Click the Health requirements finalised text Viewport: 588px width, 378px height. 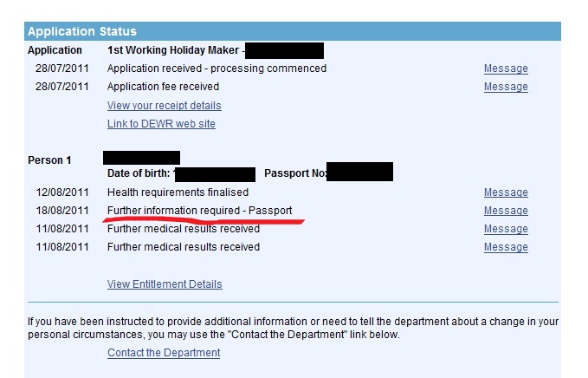click(178, 192)
